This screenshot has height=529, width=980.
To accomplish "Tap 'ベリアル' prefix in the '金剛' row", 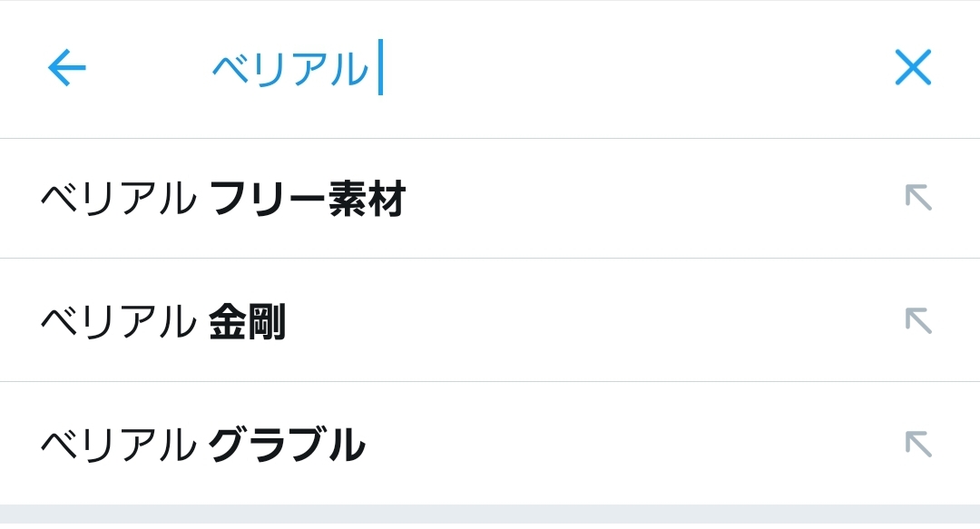I will click(x=118, y=322).
